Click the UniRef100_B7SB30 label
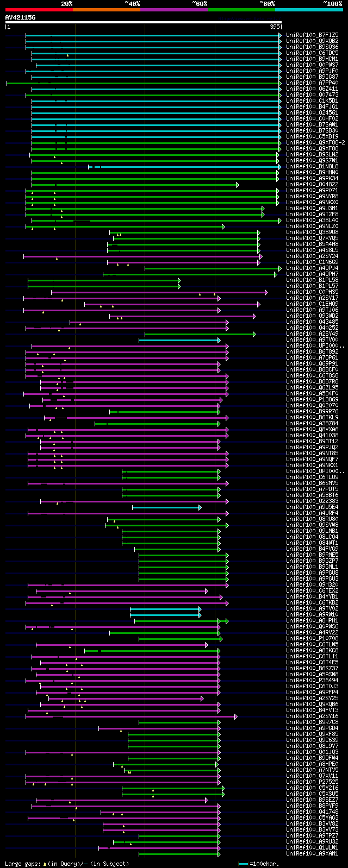 point(312,130)
